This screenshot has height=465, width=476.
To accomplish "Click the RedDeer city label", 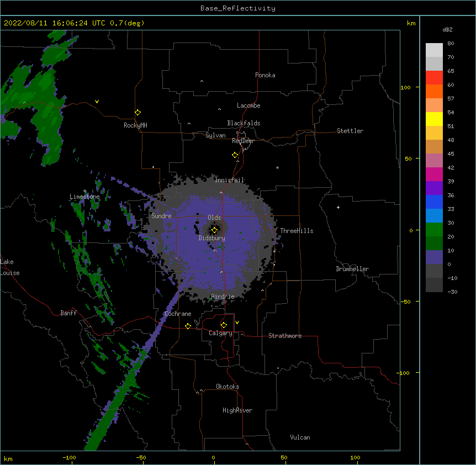I will pyautogui.click(x=243, y=141).
